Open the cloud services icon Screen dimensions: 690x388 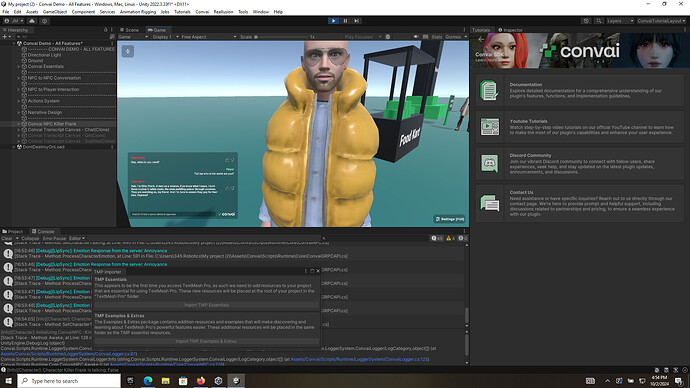[32, 21]
